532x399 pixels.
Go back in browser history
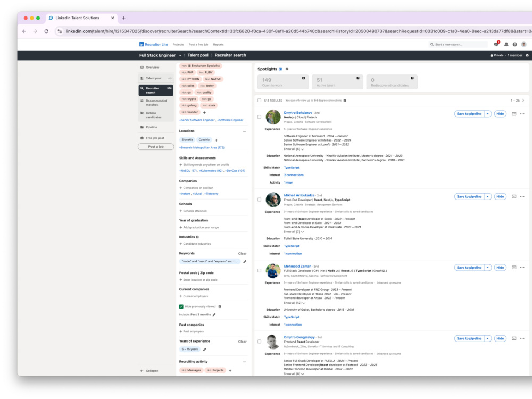[24, 31]
